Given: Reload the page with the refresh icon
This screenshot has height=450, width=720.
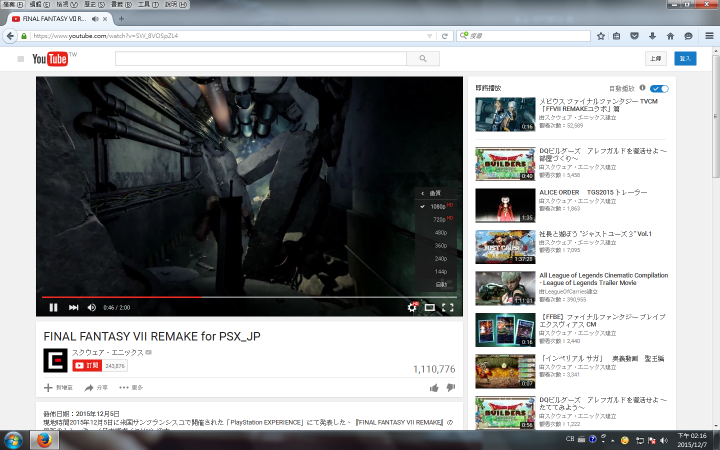Looking at the screenshot, I should (444, 36).
